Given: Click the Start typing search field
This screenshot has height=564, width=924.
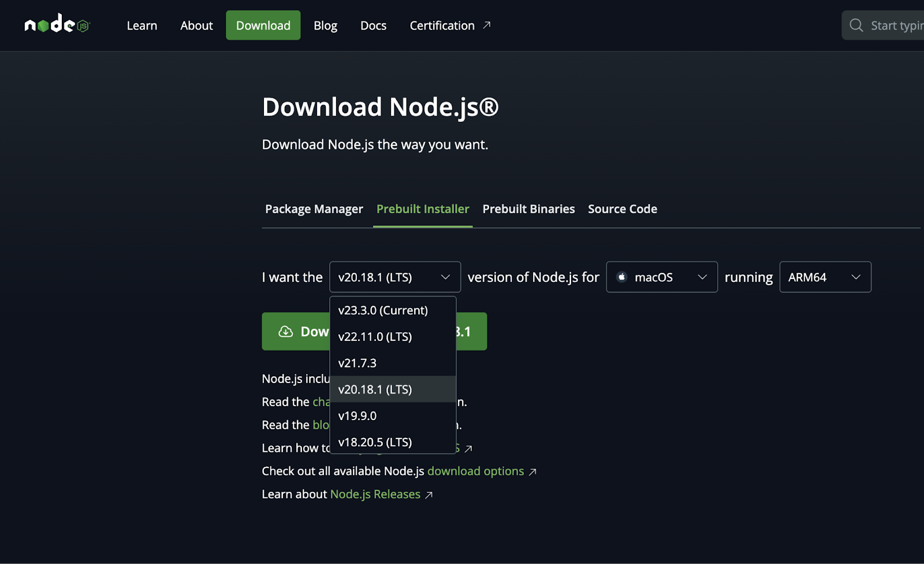Looking at the screenshot, I should 883,25.
